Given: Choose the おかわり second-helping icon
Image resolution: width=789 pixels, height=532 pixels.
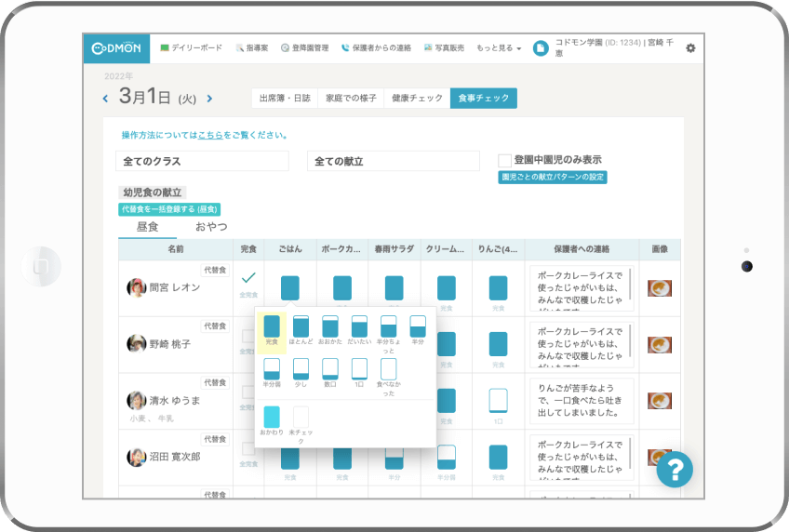Looking at the screenshot, I should tap(272, 417).
